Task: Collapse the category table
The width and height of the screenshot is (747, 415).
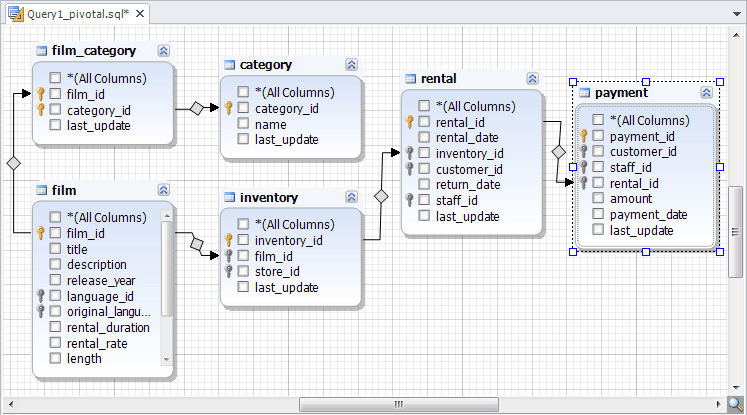Action: click(x=351, y=65)
